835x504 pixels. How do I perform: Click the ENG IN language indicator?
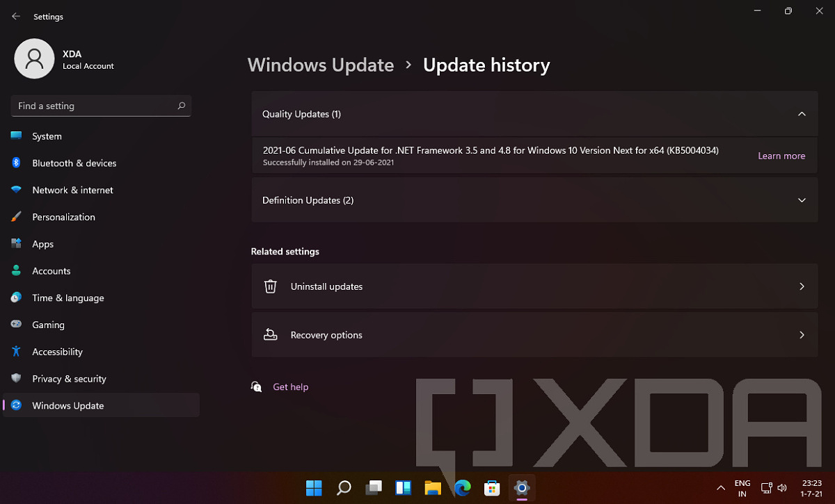(x=742, y=488)
